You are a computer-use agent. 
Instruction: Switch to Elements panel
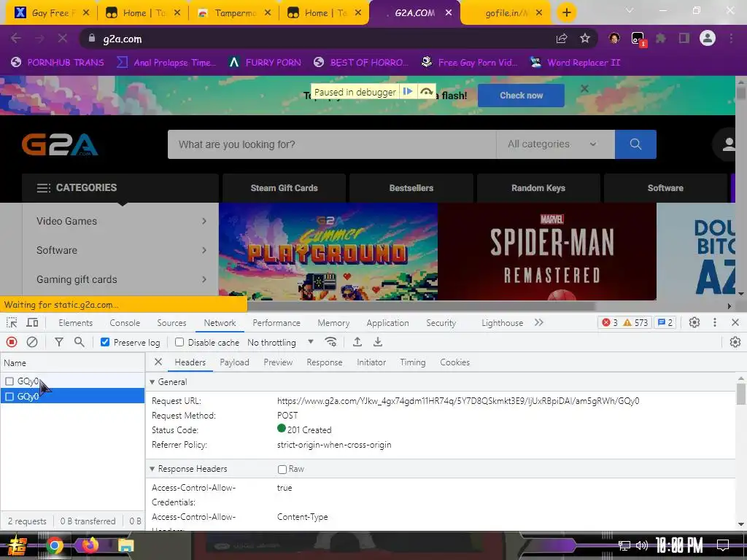76,323
